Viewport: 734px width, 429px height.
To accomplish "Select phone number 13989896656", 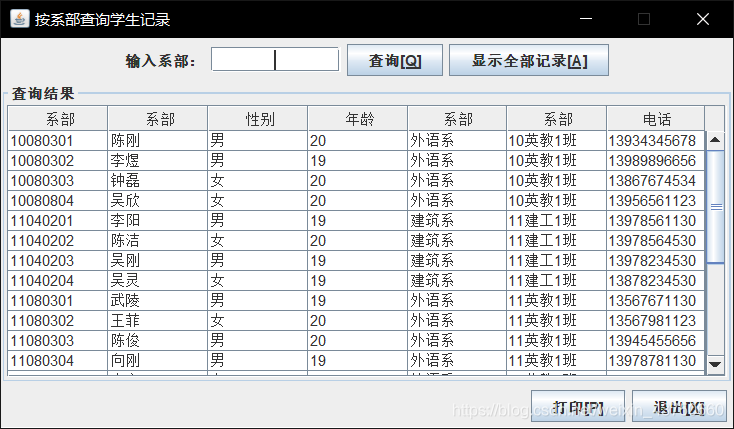I will coord(656,161).
